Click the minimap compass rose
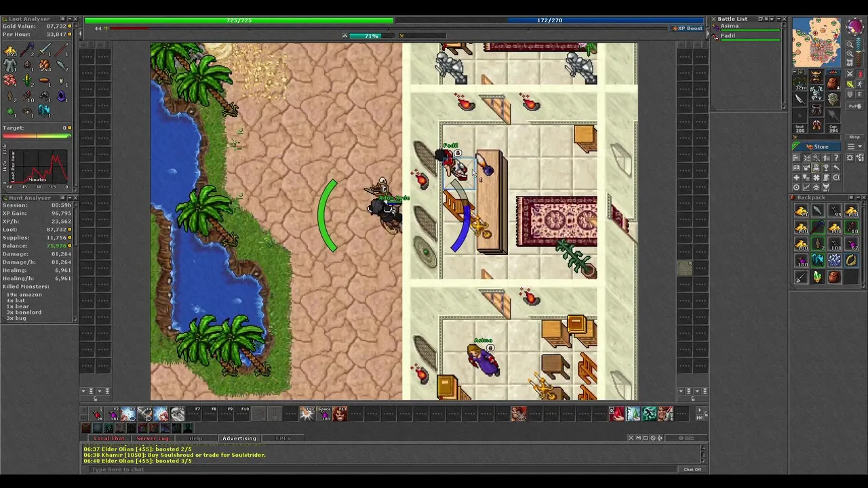 (x=855, y=26)
